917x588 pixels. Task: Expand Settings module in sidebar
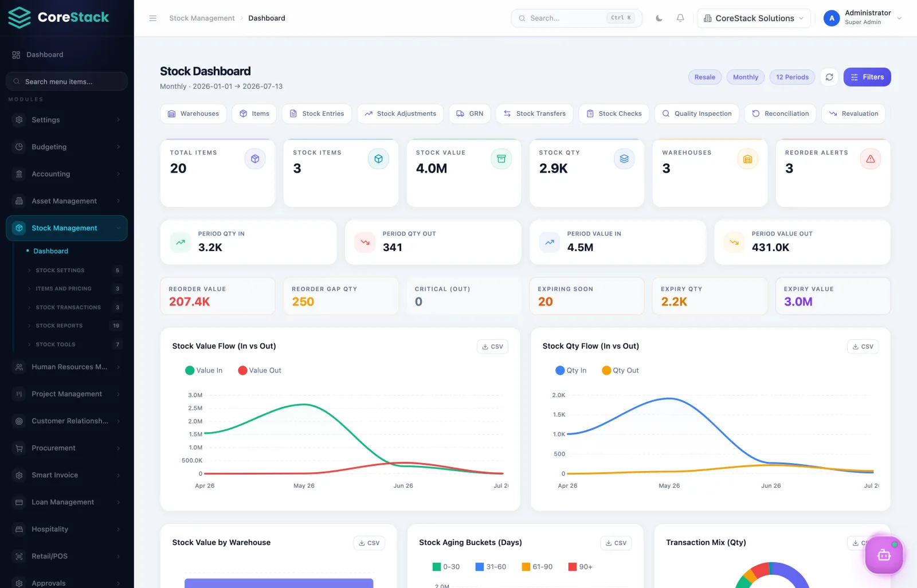tap(66, 120)
